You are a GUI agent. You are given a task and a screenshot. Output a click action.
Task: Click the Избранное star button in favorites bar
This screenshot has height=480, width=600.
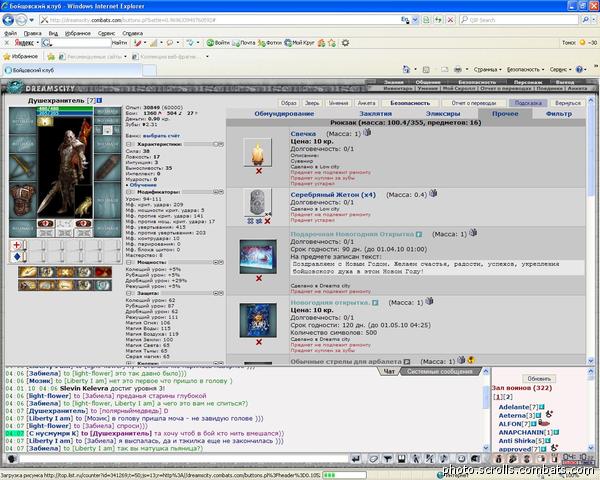[x=21, y=57]
